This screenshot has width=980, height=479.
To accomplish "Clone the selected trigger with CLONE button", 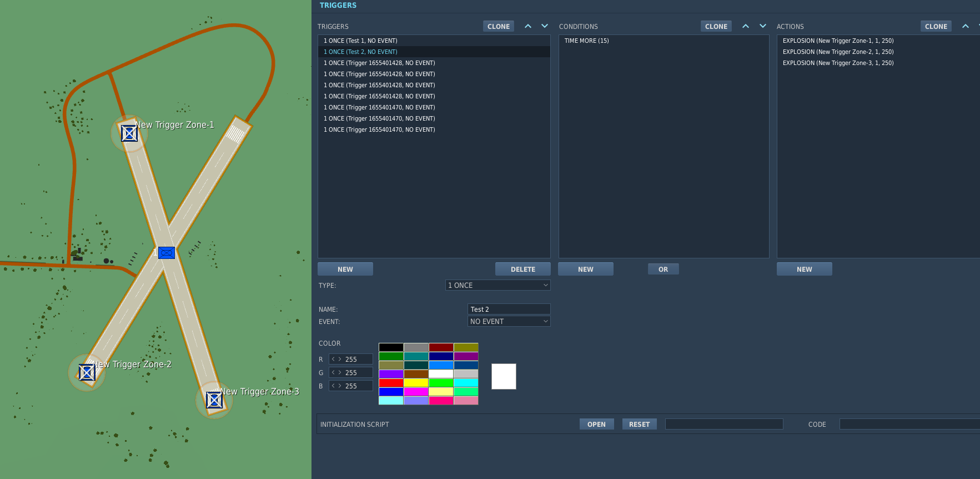I will point(499,26).
